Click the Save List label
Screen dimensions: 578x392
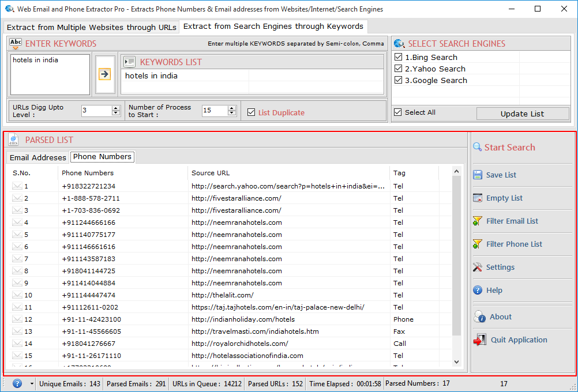pos(501,175)
